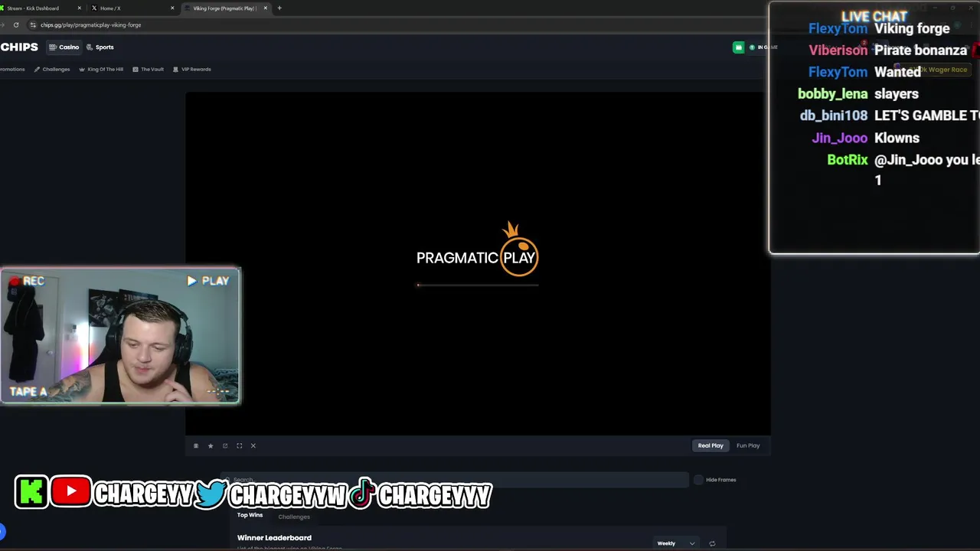Open The Vault page

click(x=148, y=69)
